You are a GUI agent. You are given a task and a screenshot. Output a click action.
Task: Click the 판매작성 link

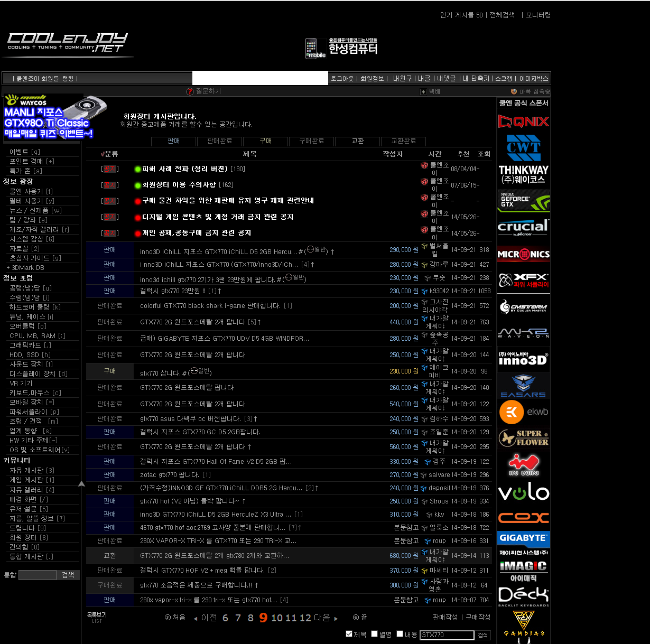coord(445,617)
